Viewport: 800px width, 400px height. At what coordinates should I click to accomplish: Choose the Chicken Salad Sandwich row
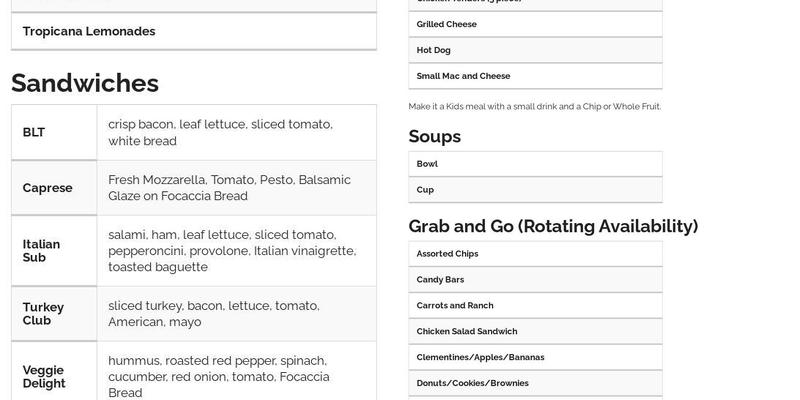pos(535,331)
